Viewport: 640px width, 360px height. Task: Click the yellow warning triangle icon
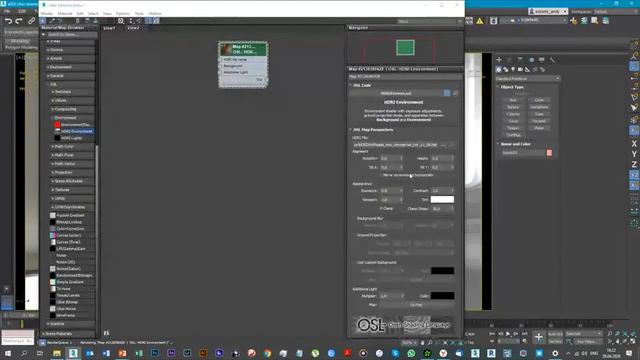point(480,21)
